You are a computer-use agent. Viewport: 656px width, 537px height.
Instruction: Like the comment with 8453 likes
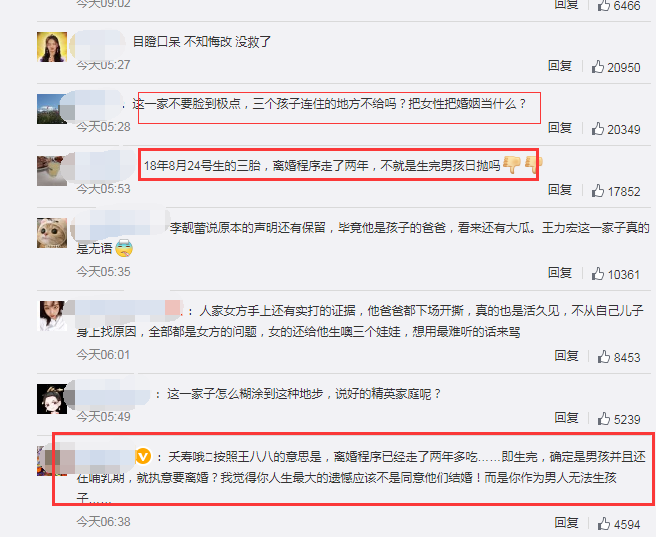pyautogui.click(x=604, y=356)
